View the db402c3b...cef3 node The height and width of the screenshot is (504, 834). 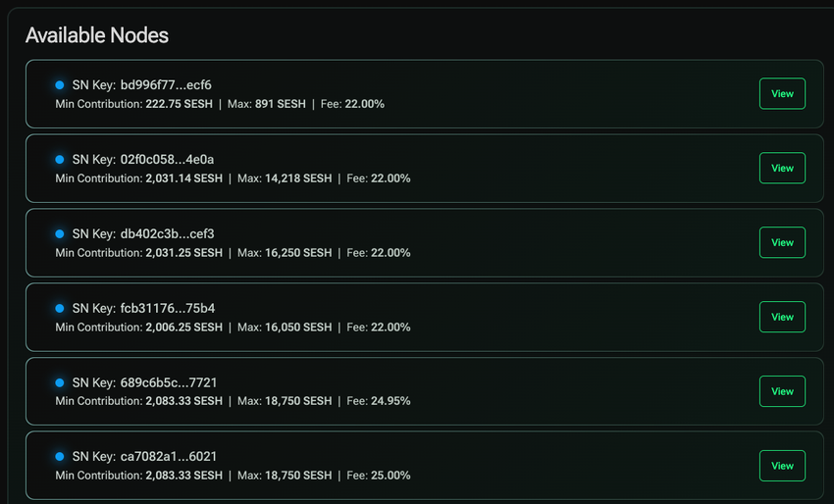tap(782, 242)
